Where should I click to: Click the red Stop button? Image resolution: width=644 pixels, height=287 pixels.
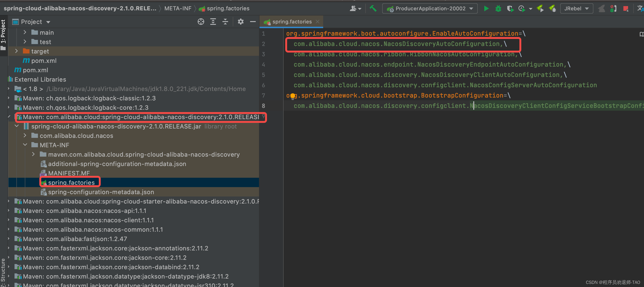[x=626, y=9]
